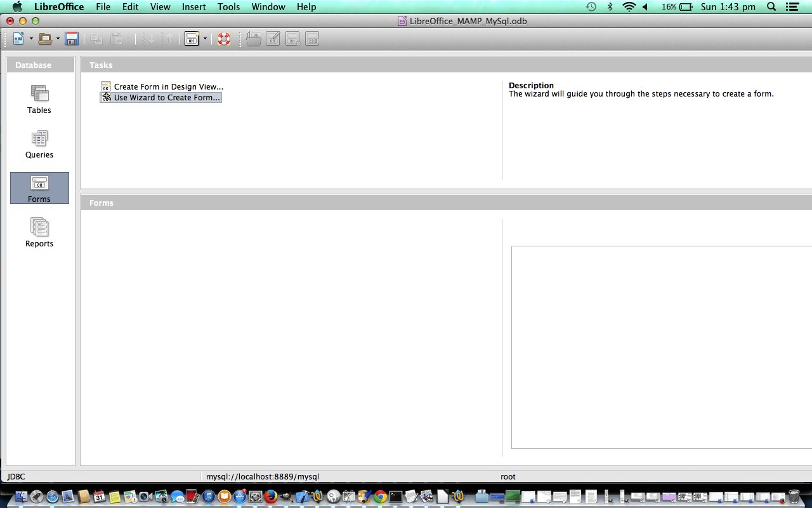The height and width of the screenshot is (508, 812).
Task: Open the Insert menu
Action: tap(193, 7)
